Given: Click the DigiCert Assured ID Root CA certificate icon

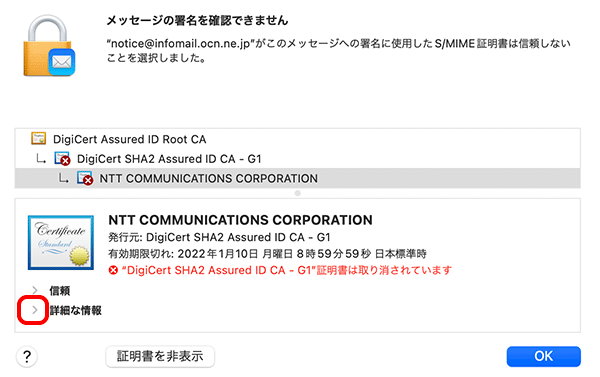Looking at the screenshot, I should [x=39, y=139].
